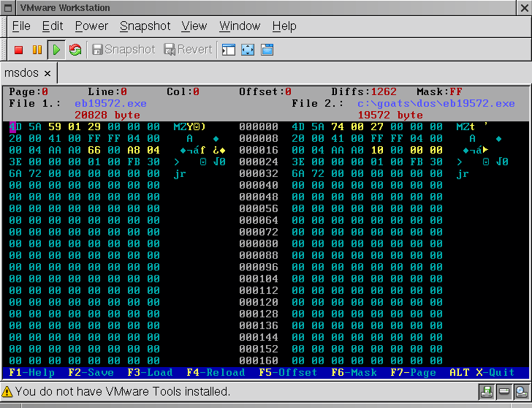532x408 pixels.
Task: Open the Snapshot menu
Action: click(145, 26)
